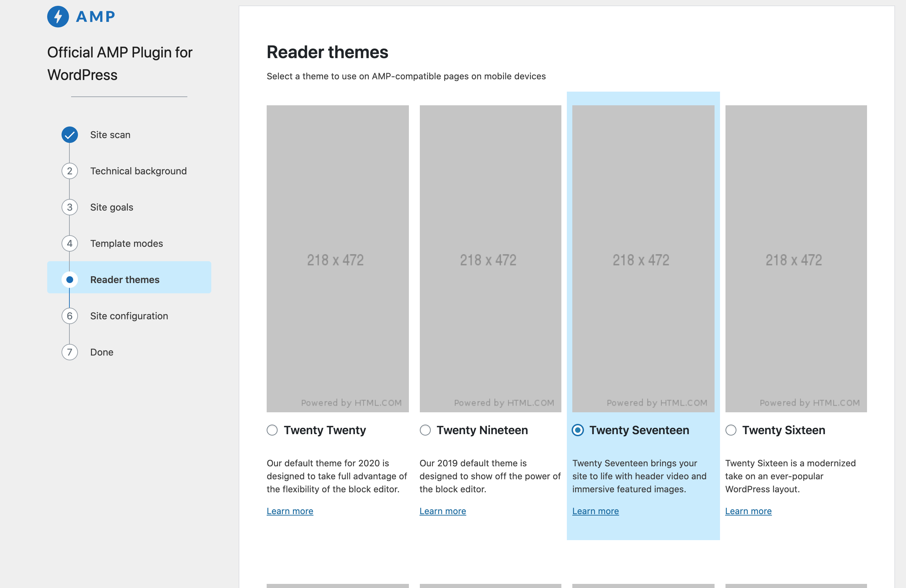Viewport: 906px width, 588px height.
Task: Click the Twenty Seventeen theme preview thumbnail
Action: pos(643,259)
